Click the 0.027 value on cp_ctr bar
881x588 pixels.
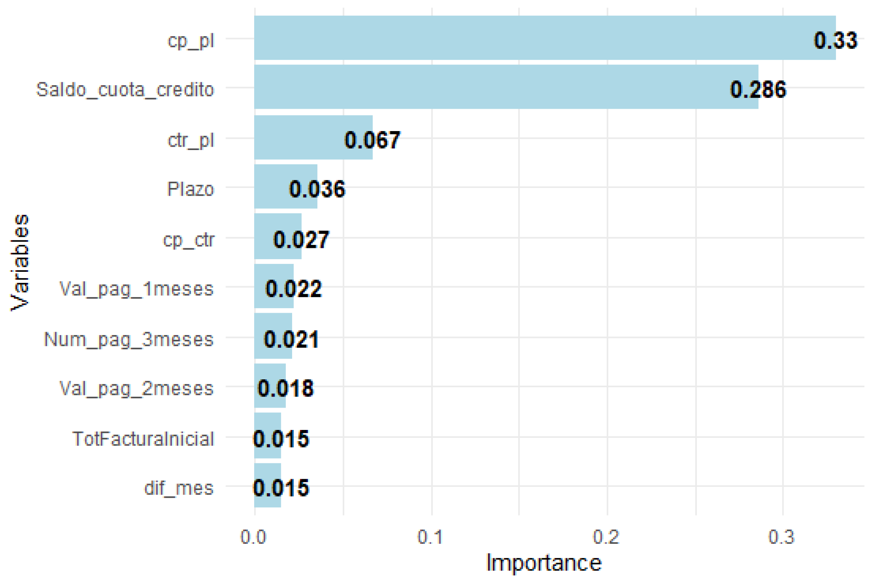[301, 240]
